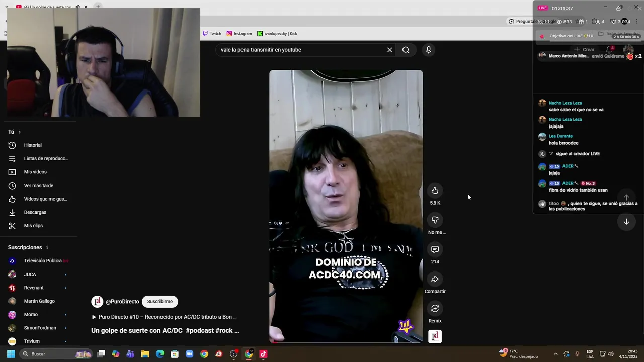The width and height of the screenshot is (644, 362).
Task: Open the Martin Gallego channel subscription
Action: (38, 301)
